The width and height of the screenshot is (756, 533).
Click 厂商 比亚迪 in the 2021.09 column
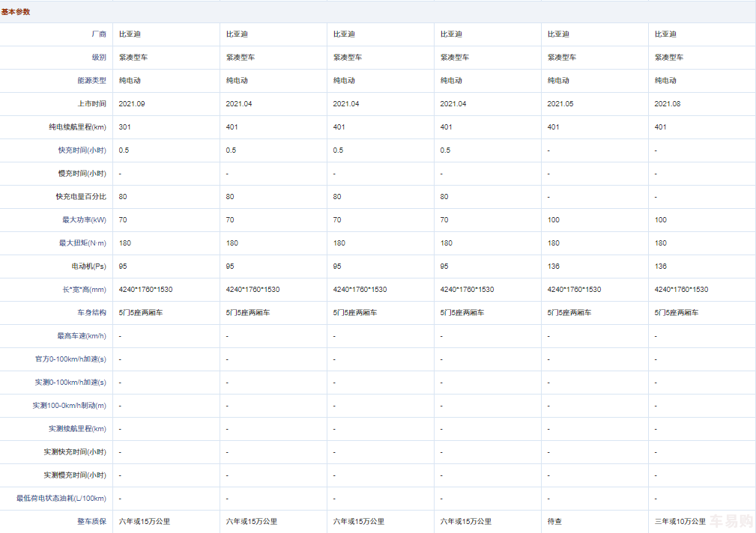coord(130,34)
